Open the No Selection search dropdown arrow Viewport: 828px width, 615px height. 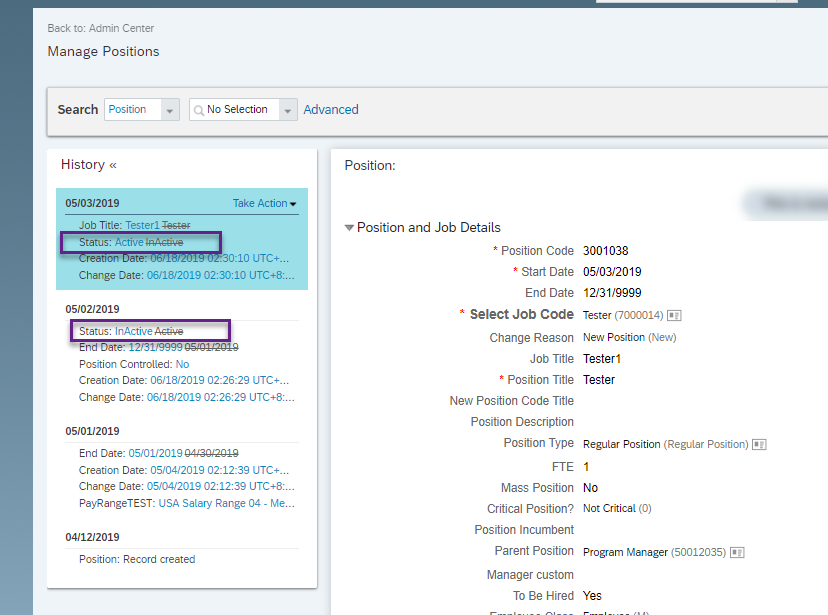[x=288, y=110]
